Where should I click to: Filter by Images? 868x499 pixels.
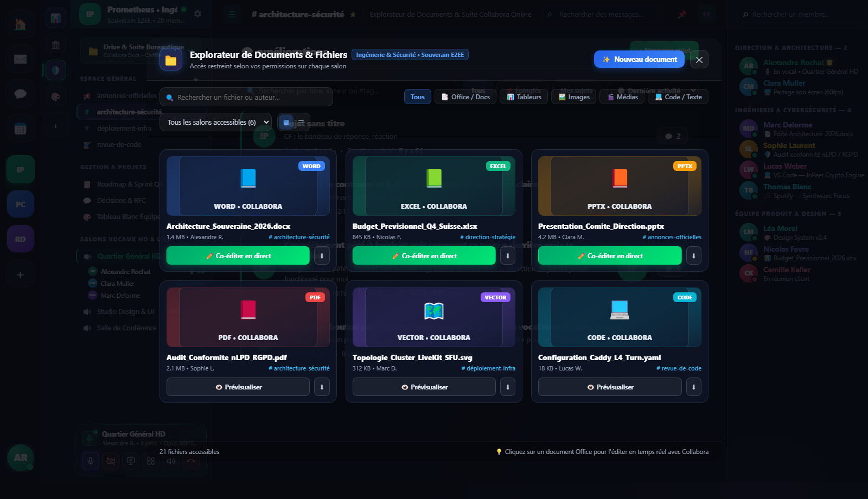(574, 97)
